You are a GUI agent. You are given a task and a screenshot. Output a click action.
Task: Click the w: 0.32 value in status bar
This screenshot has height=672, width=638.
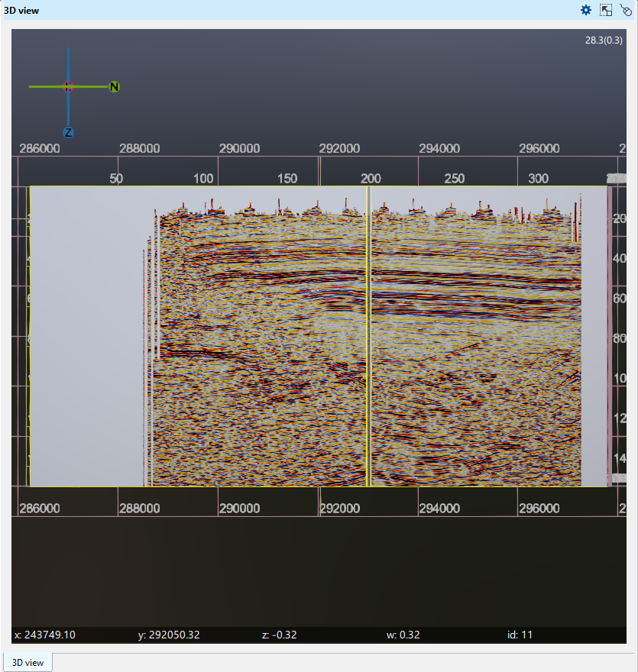[x=402, y=635]
